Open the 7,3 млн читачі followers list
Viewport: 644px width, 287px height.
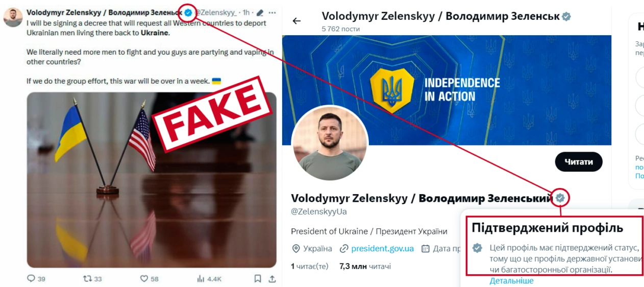coord(365,266)
